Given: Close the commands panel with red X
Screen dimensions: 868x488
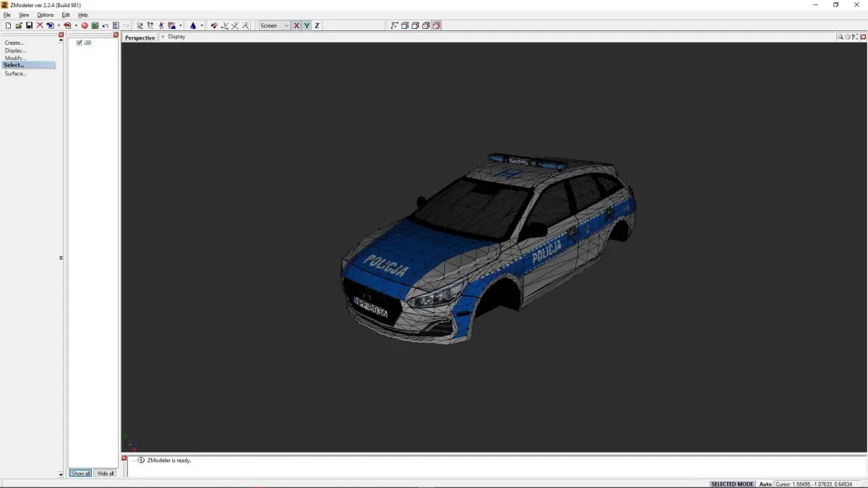Looking at the screenshot, I should tap(61, 35).
